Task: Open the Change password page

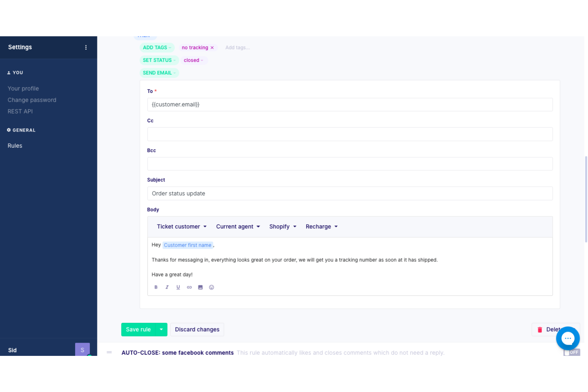Action: click(x=32, y=100)
